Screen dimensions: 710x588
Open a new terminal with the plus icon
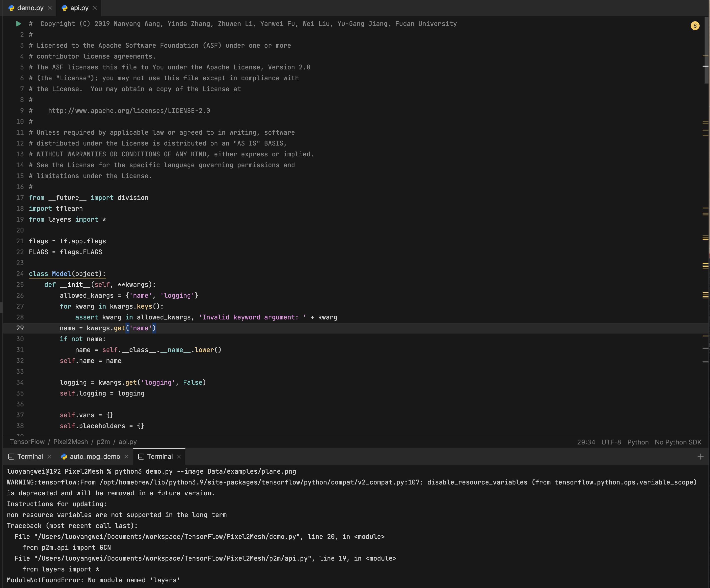(x=701, y=457)
